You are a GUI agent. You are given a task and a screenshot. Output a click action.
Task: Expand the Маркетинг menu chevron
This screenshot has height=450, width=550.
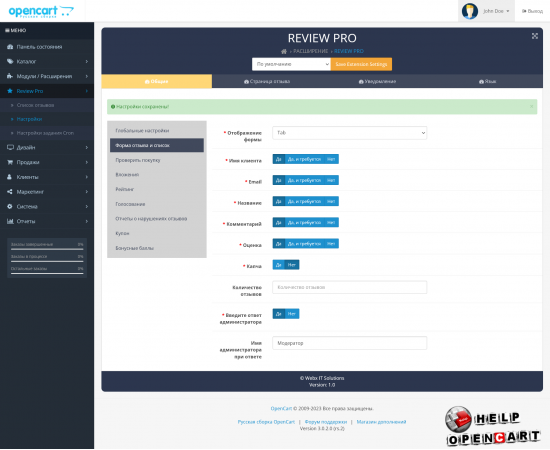click(87, 192)
